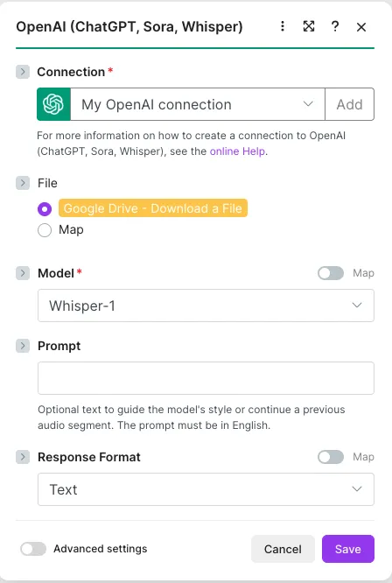The width and height of the screenshot is (392, 583).
Task: Expand the dialog with the fullscreen icon
Action: (309, 26)
